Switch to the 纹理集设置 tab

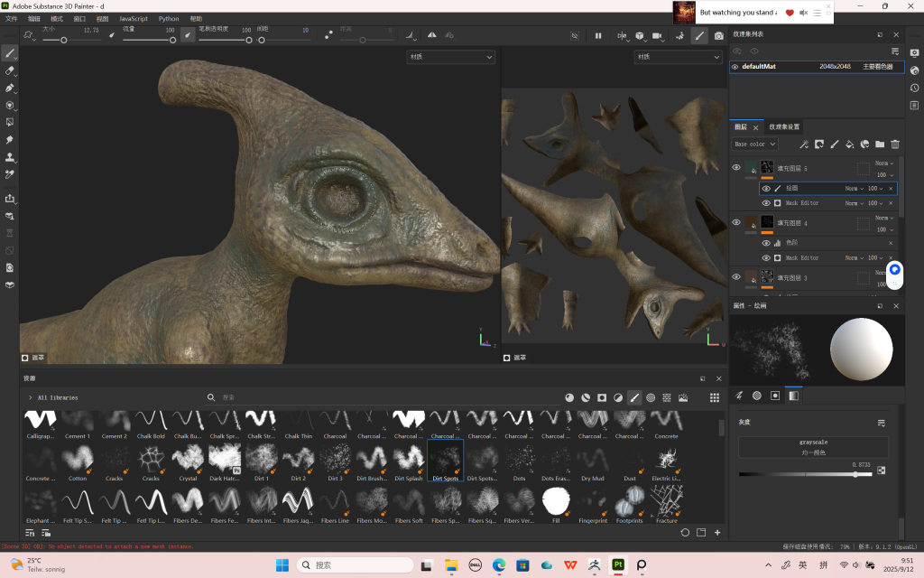click(x=783, y=127)
